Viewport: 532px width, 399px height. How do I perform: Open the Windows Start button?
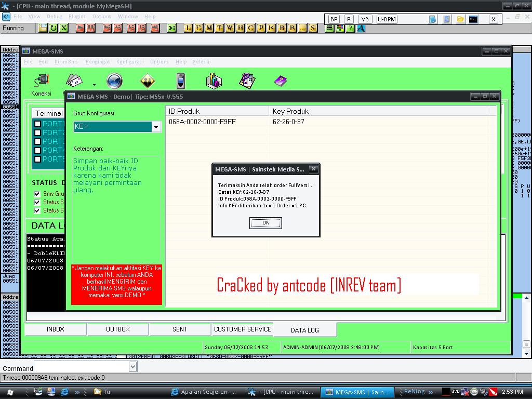tap(10, 392)
